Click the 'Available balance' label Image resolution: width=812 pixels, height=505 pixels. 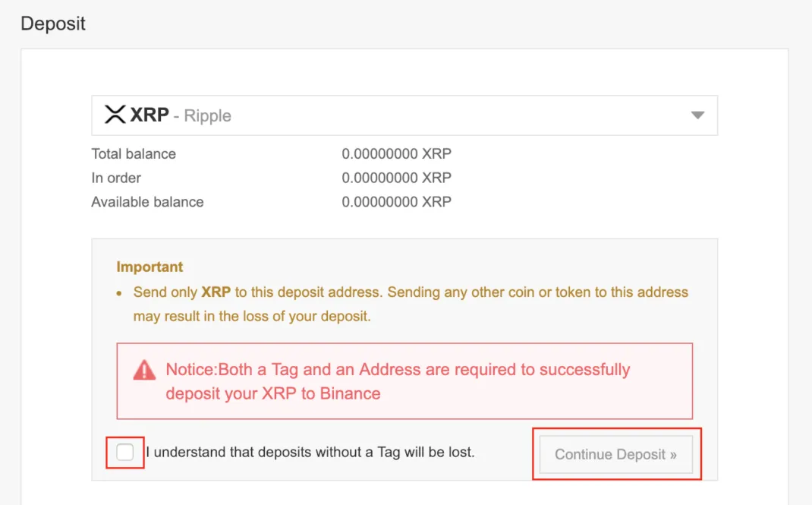[x=147, y=201]
